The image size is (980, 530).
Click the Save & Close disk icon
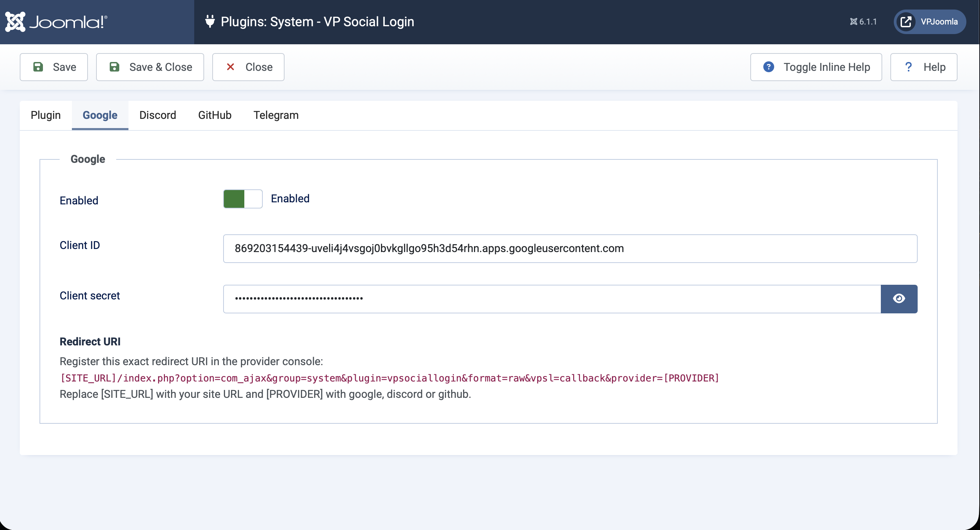(x=114, y=67)
